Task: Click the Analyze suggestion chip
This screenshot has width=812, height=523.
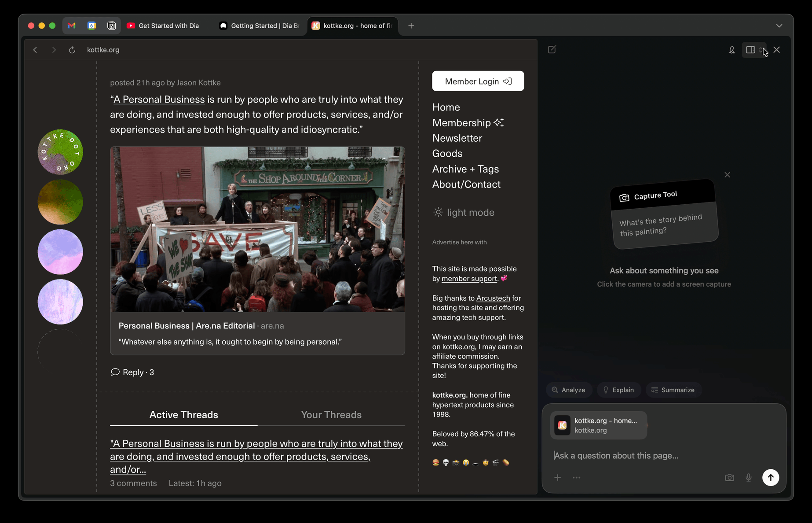Action: (569, 390)
